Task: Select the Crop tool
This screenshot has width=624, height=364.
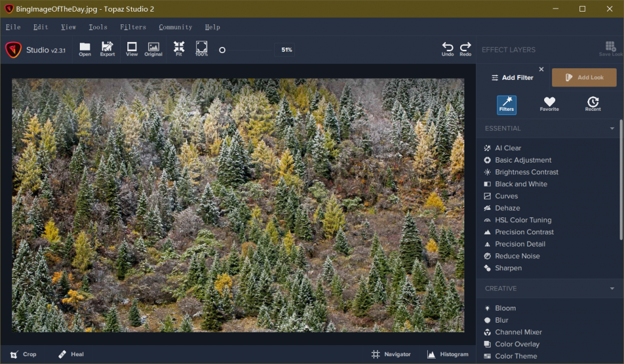Action: 23,354
